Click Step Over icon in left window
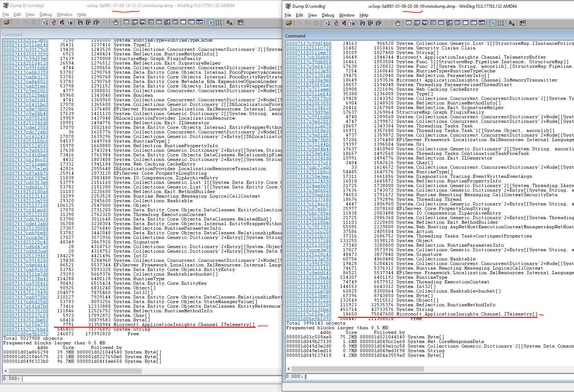Image resolution: width=574 pixels, height=392 pixels. (88, 22)
